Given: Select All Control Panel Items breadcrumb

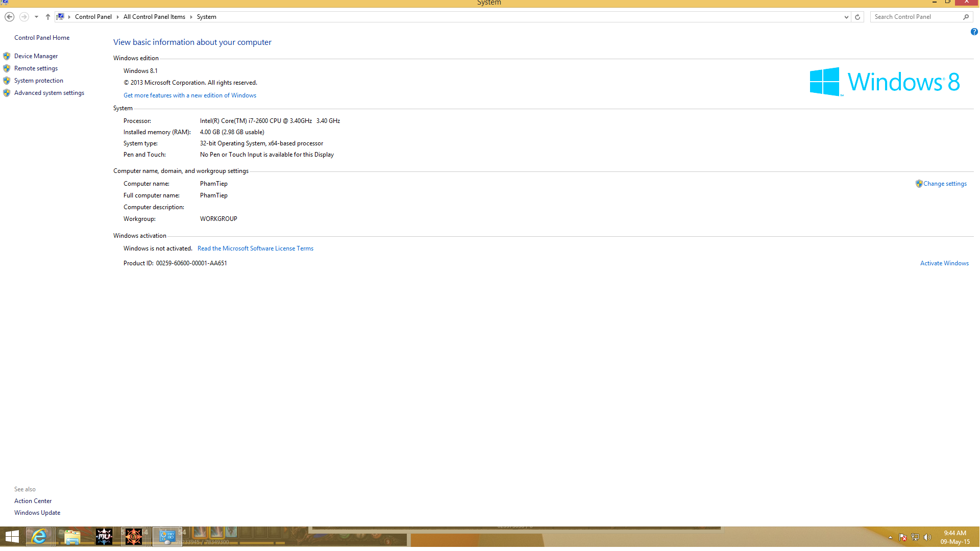Looking at the screenshot, I should (x=154, y=17).
